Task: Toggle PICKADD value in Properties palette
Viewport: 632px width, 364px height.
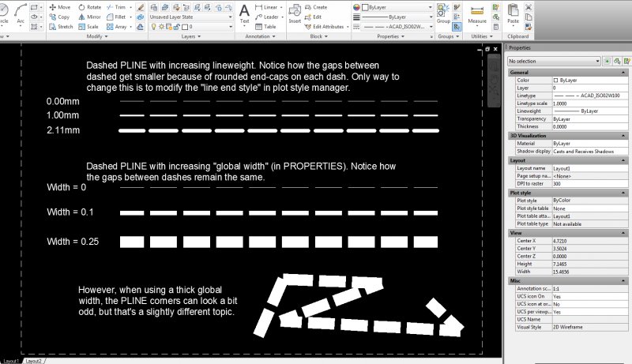Action: tap(607, 62)
